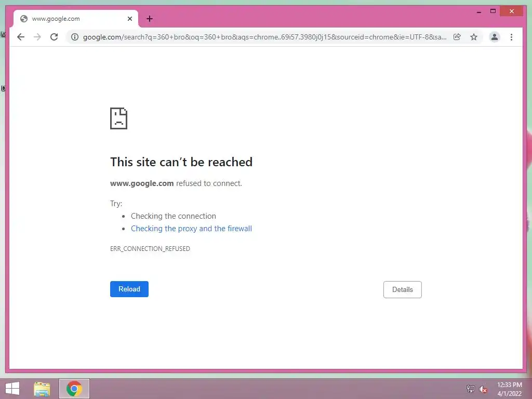This screenshot has width=532, height=399.
Task: View site information icon in address bar
Action: (x=75, y=37)
